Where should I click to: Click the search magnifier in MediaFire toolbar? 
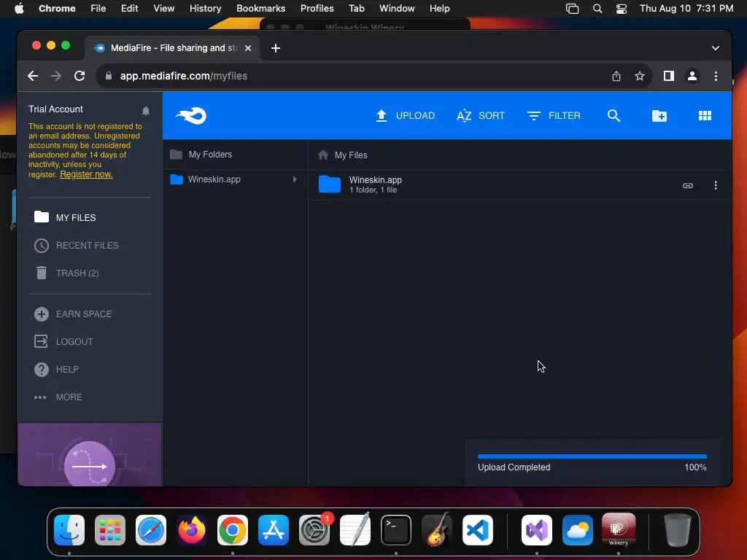pos(614,116)
